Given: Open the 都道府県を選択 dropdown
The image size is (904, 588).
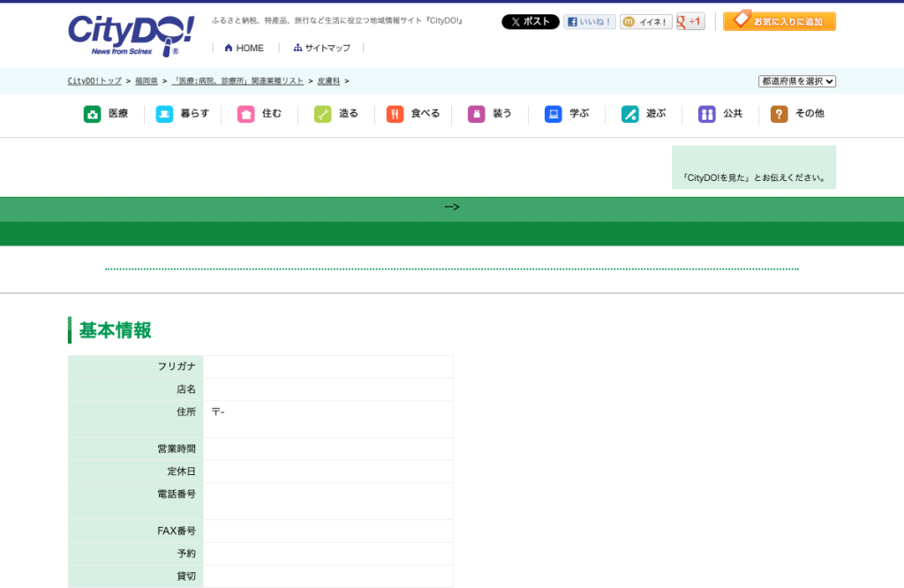Looking at the screenshot, I should (797, 81).
